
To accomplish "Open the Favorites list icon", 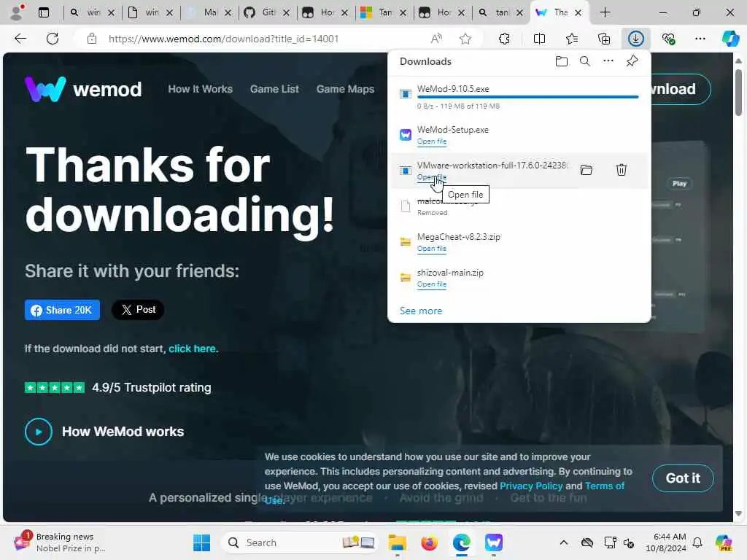I will coord(572,39).
